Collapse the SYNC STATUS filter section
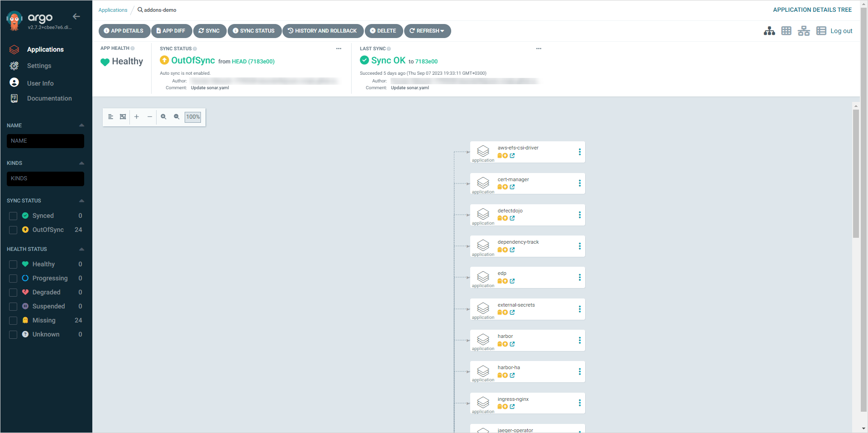The width and height of the screenshot is (868, 433). pyautogui.click(x=81, y=201)
